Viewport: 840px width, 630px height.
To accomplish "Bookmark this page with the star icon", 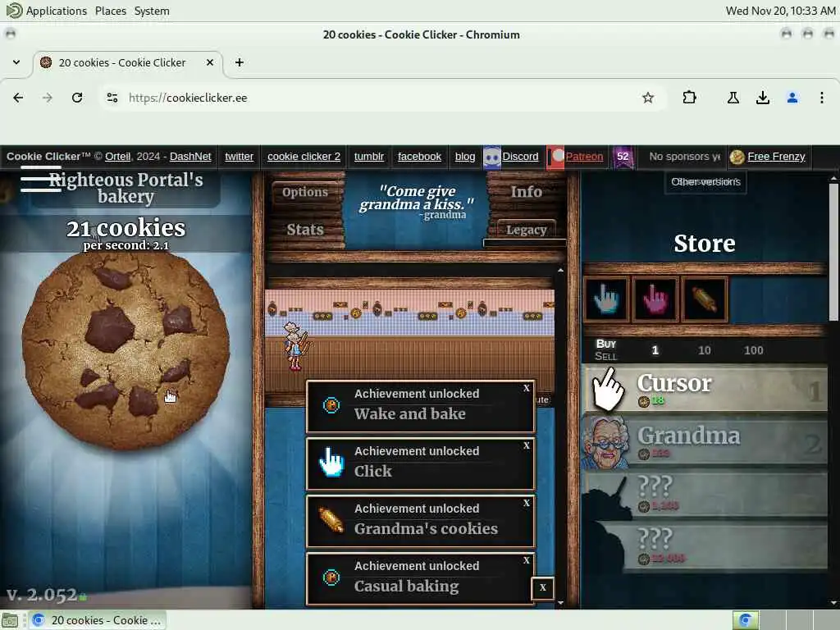I will pyautogui.click(x=648, y=98).
